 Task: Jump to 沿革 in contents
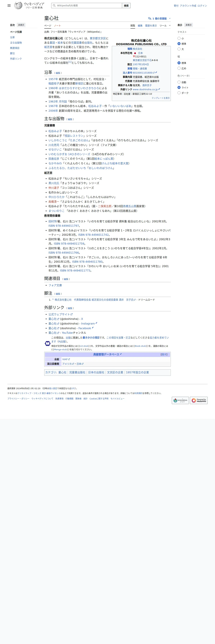(x=12, y=37)
